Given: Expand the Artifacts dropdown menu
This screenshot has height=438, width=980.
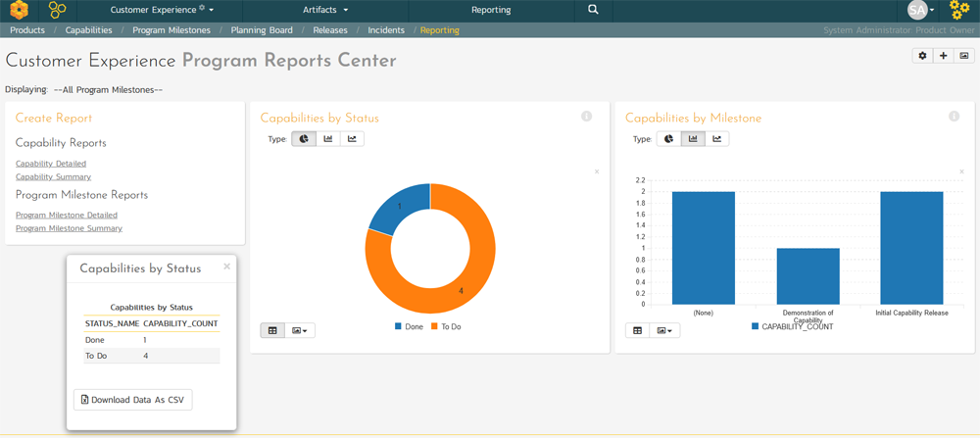Looking at the screenshot, I should coord(325,10).
